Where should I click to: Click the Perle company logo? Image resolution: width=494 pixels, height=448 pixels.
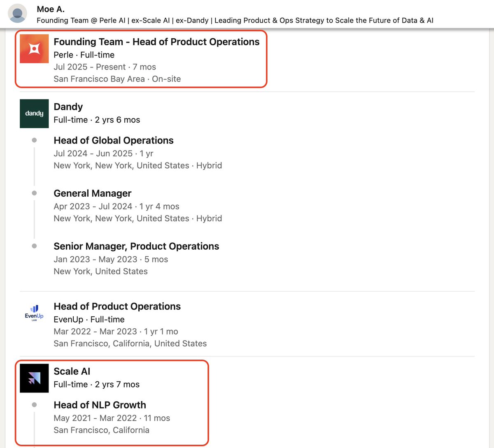[x=34, y=49]
